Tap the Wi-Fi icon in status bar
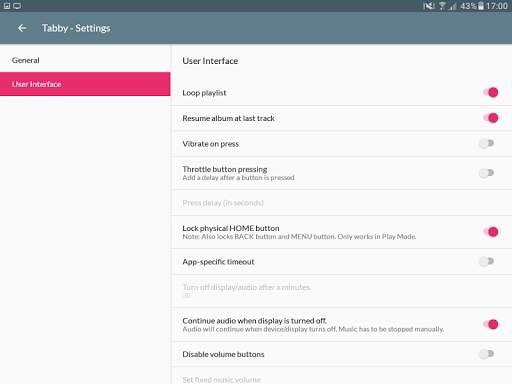512x384 pixels. [x=442, y=6]
